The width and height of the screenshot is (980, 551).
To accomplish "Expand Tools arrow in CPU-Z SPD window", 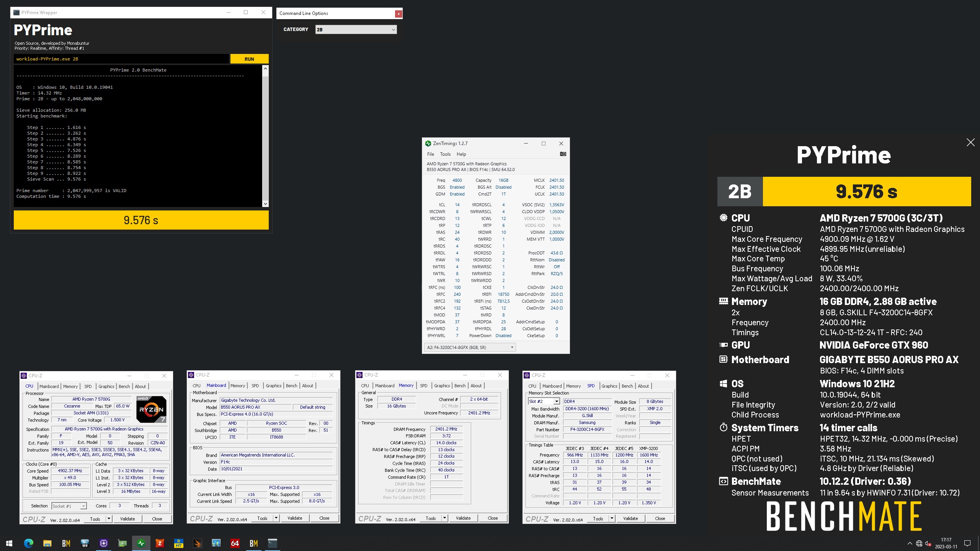I will click(x=612, y=518).
